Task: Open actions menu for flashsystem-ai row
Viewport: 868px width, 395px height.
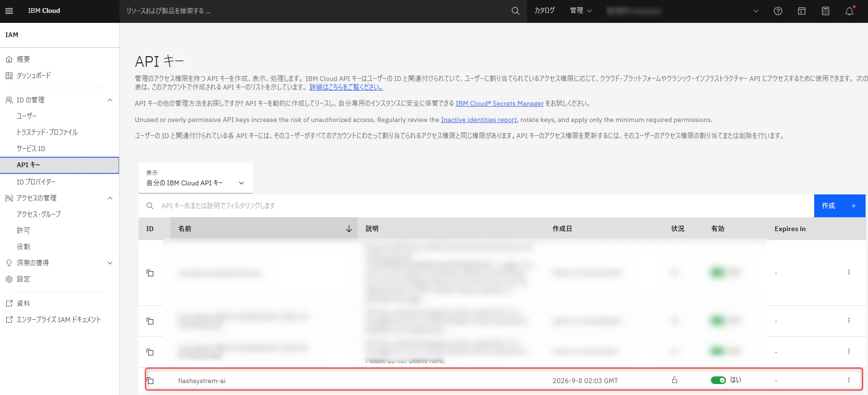Action: [x=848, y=380]
